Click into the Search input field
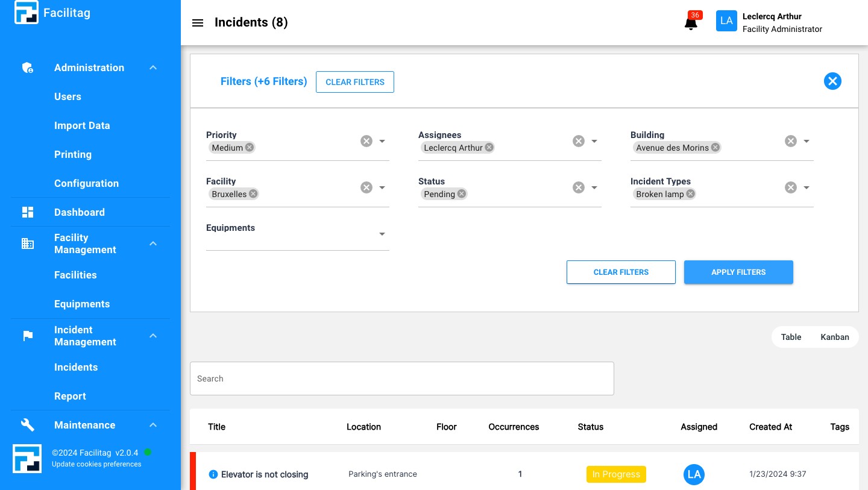This screenshot has height=490, width=868. pyautogui.click(x=401, y=378)
